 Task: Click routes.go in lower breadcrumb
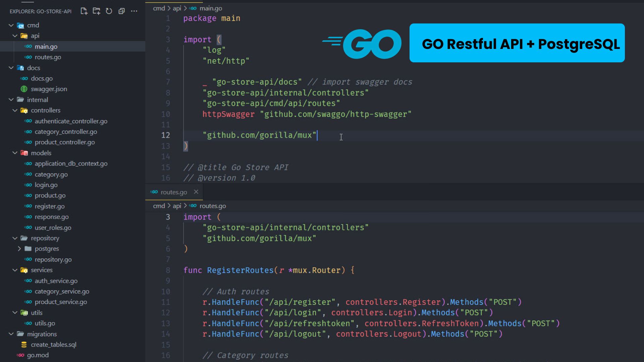tap(213, 206)
